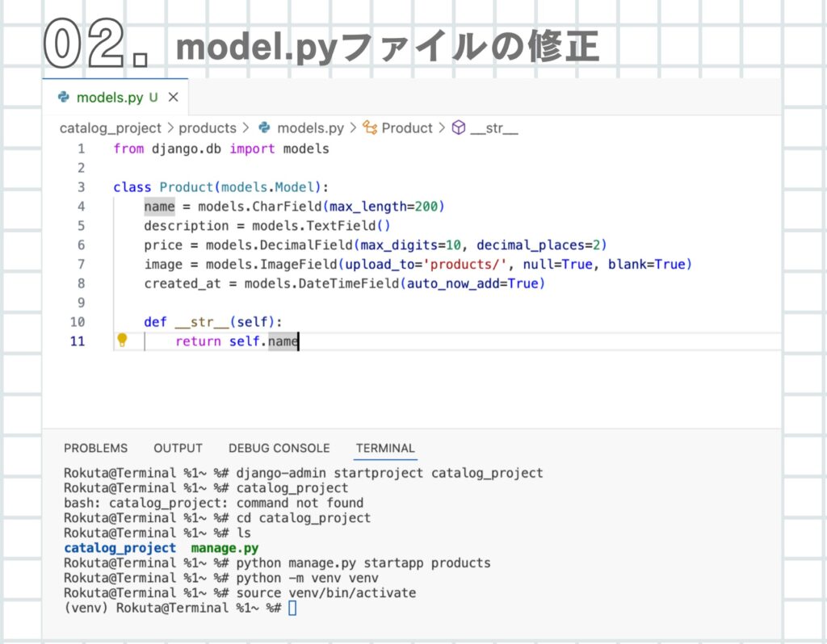Switch to the OUTPUT panel tab

178,448
